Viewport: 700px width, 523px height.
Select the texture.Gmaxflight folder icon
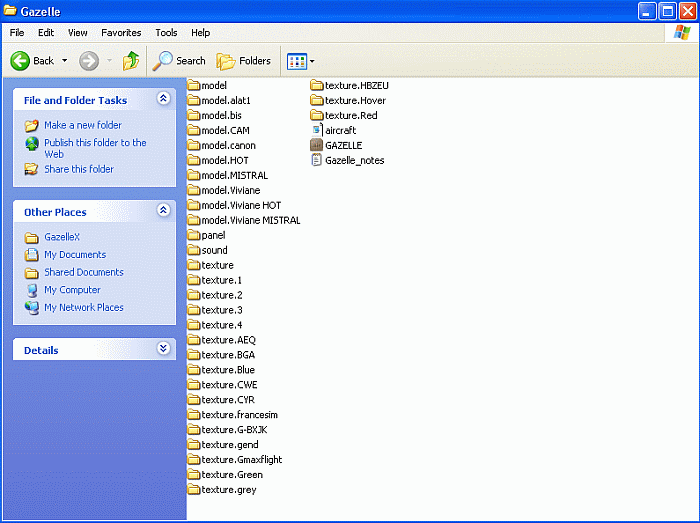pos(193,459)
